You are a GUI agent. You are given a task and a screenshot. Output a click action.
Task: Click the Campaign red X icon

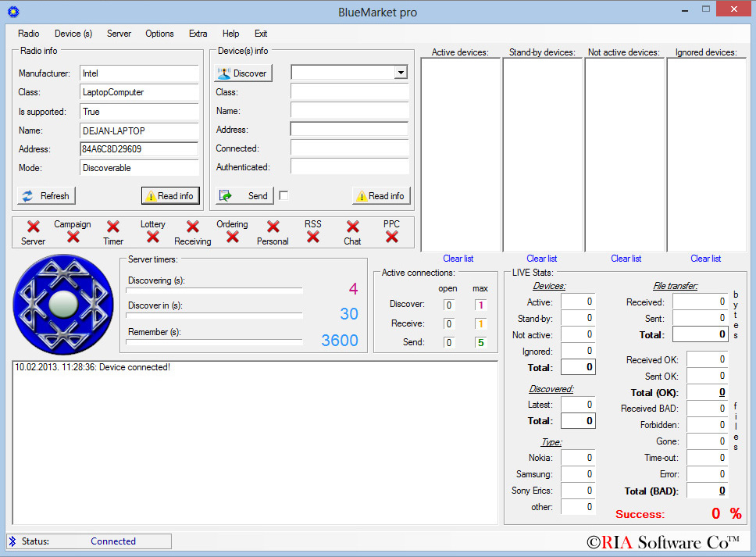coord(73,236)
